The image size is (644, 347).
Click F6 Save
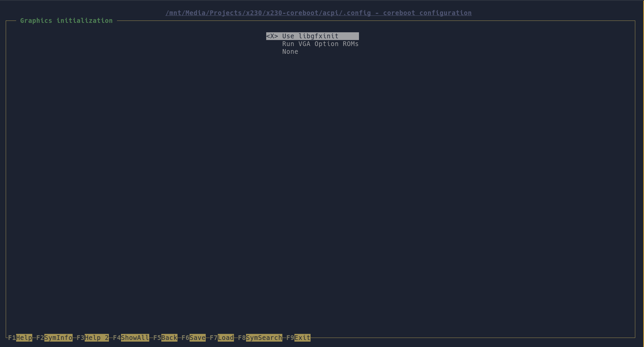194,338
